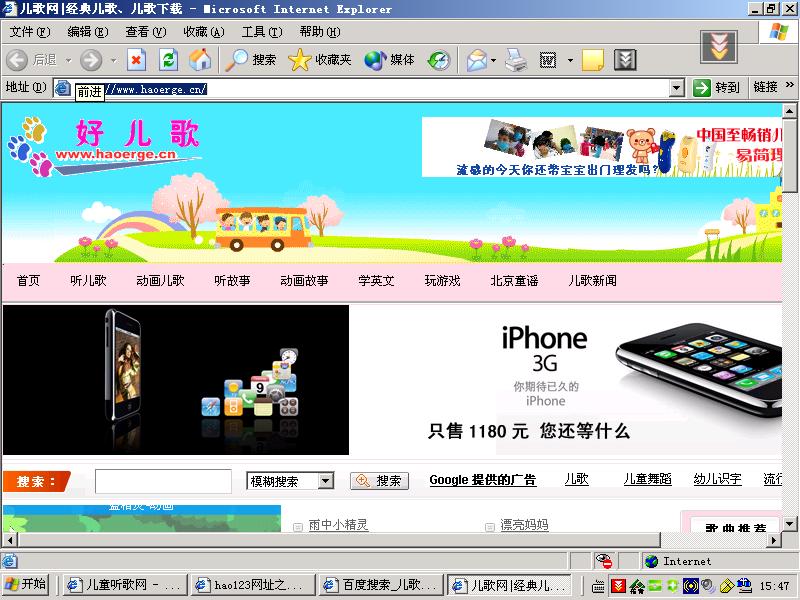Click the page search text field
Viewport: 800px width, 600px height.
[x=163, y=481]
